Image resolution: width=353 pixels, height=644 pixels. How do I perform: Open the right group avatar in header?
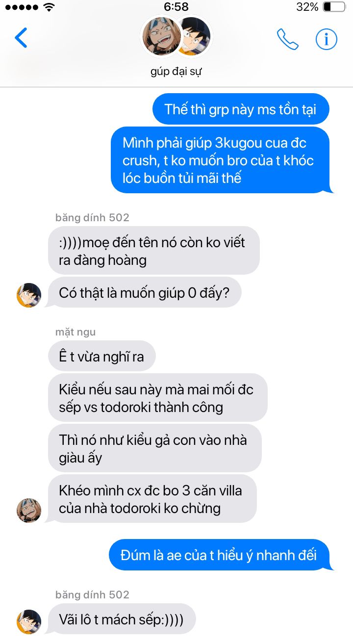(196, 36)
